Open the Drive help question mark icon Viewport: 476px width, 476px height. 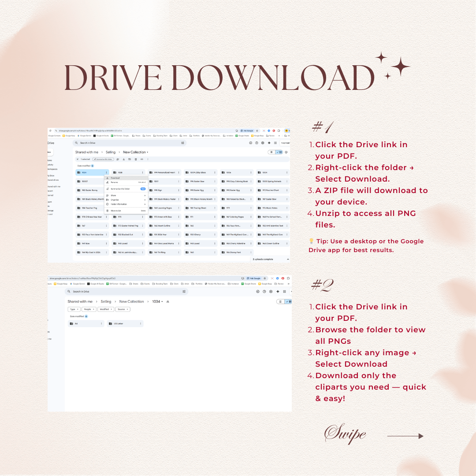pos(257,143)
